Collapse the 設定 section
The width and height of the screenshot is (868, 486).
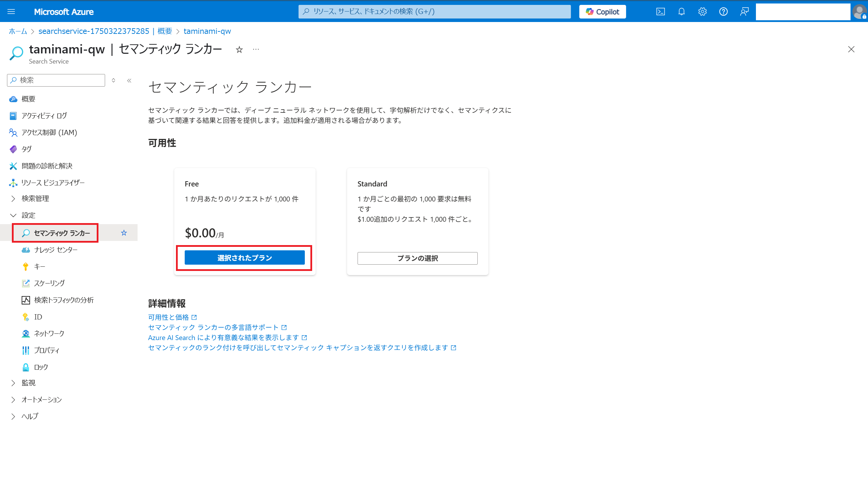[13, 215]
